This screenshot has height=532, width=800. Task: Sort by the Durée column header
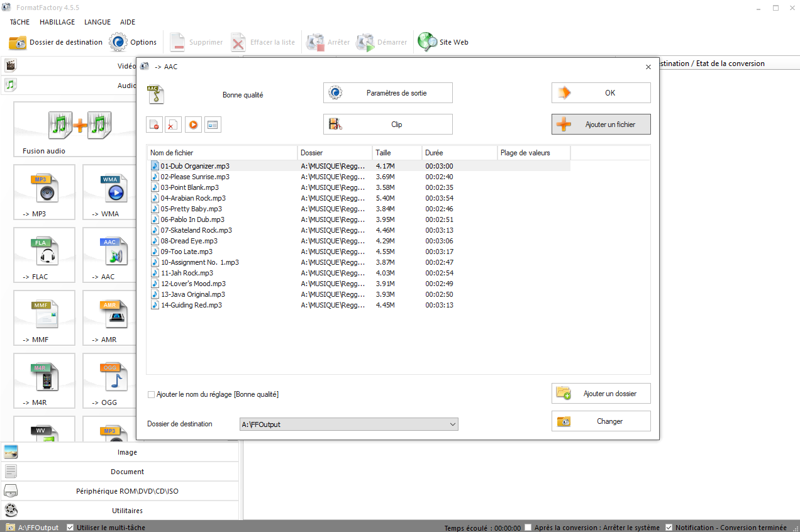click(x=459, y=153)
